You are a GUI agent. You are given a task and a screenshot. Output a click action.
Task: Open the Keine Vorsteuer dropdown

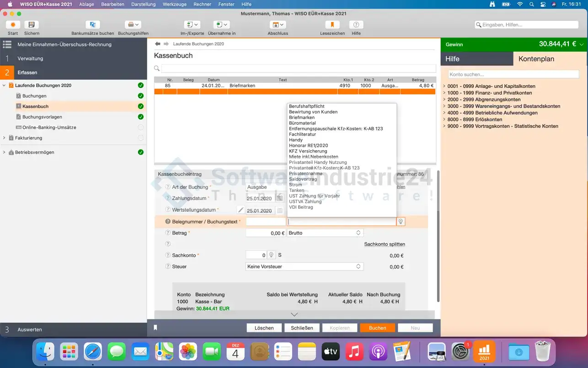pos(305,266)
